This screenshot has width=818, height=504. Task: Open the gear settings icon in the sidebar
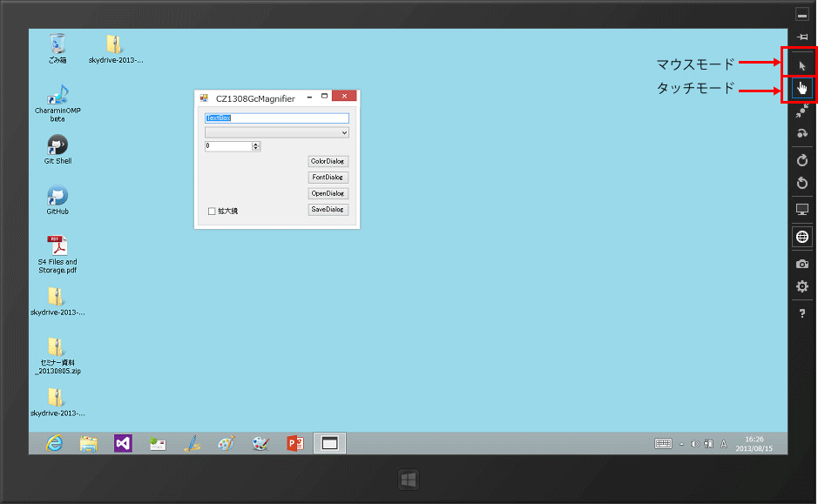pos(801,286)
